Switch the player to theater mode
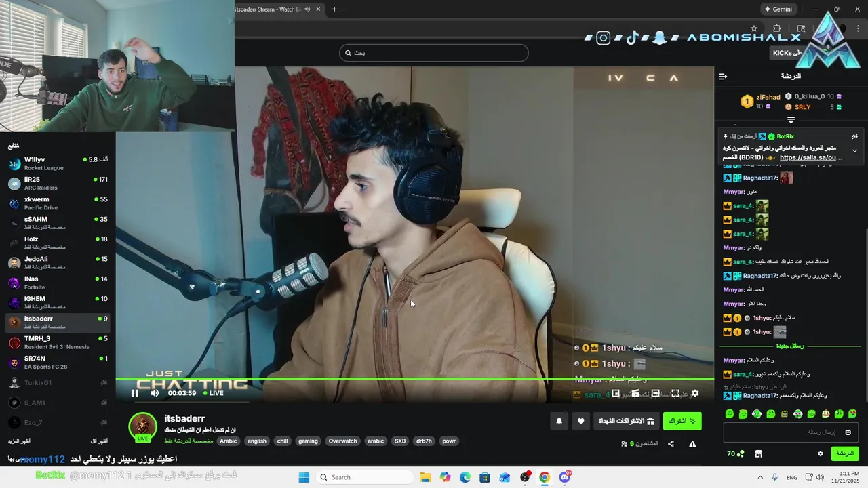The height and width of the screenshot is (488, 868). 656,393
